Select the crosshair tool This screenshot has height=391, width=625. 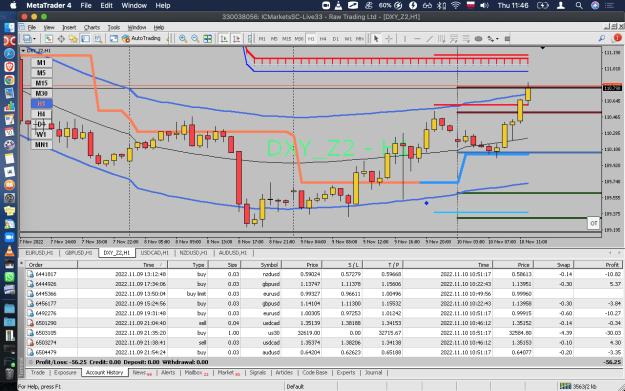click(389, 39)
